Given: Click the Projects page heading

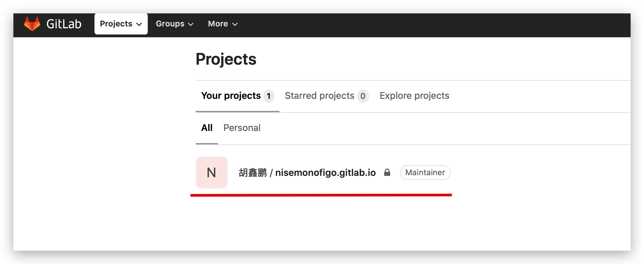Looking at the screenshot, I should [226, 59].
